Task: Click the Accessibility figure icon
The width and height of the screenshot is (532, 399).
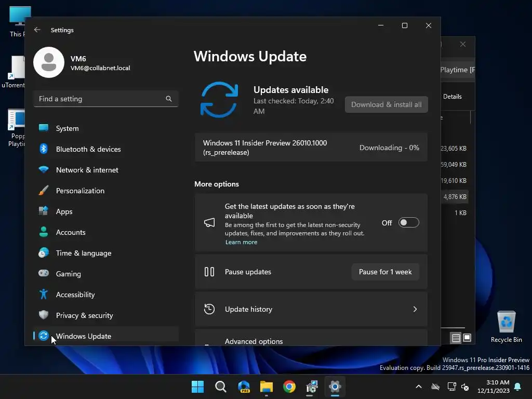Action: 44,294
